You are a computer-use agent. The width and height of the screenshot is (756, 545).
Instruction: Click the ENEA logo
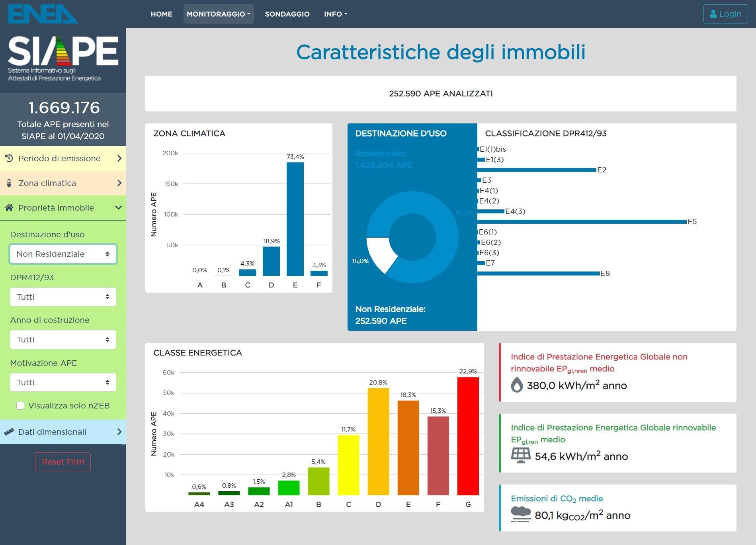(x=43, y=14)
